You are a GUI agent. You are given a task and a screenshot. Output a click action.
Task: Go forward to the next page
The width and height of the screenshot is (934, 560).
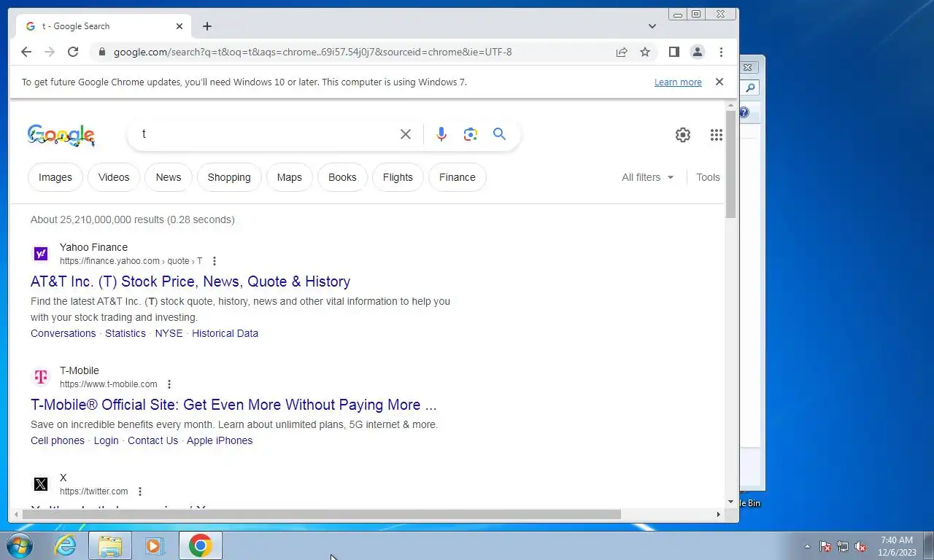(50, 52)
